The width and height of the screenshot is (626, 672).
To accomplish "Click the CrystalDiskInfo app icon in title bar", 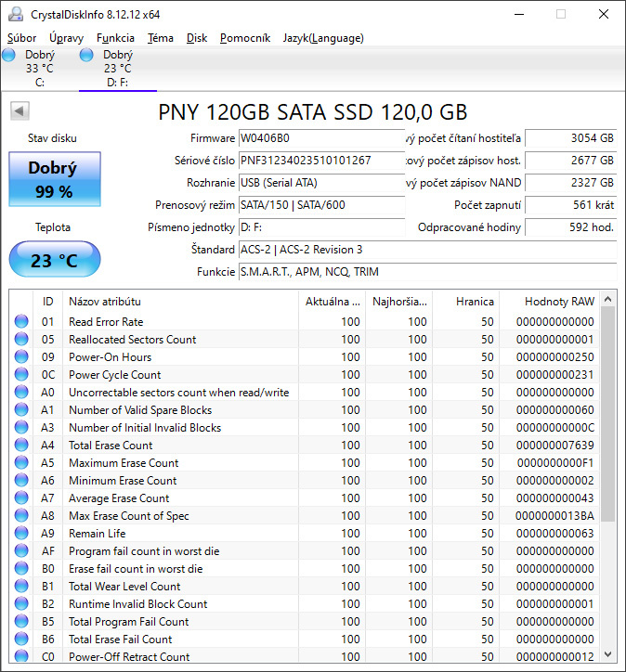I will [16, 14].
